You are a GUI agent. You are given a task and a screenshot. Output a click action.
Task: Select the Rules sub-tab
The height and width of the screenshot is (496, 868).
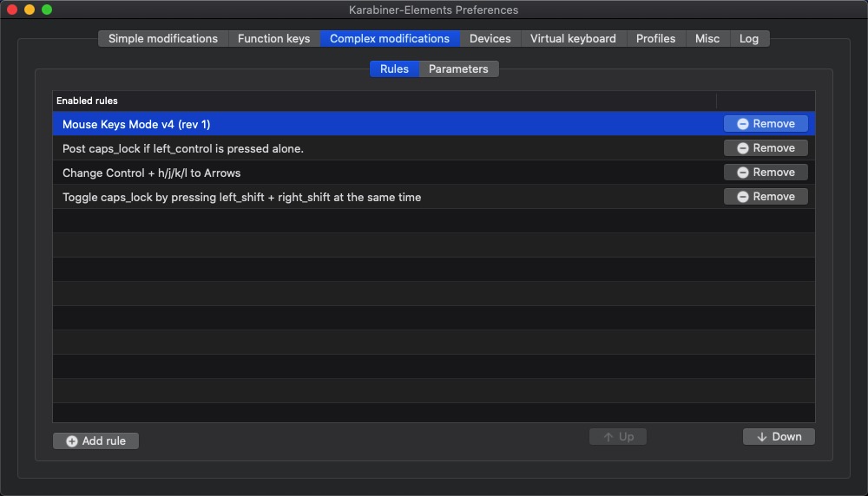(394, 69)
